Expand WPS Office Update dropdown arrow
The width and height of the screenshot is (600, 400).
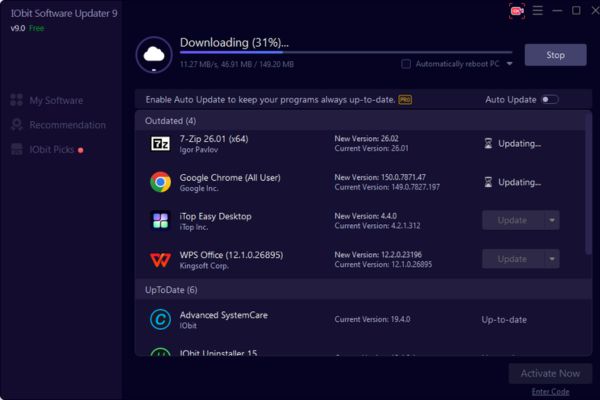point(552,259)
